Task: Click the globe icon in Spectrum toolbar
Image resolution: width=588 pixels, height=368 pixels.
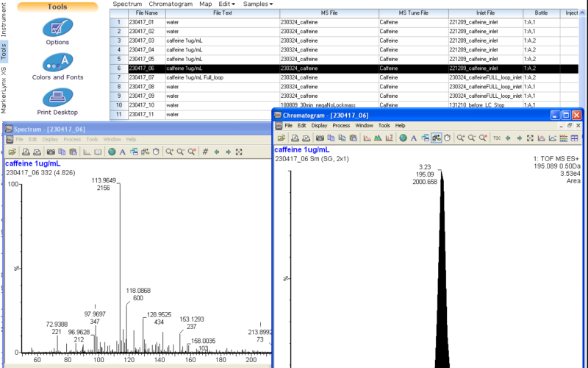Action: tap(112, 152)
